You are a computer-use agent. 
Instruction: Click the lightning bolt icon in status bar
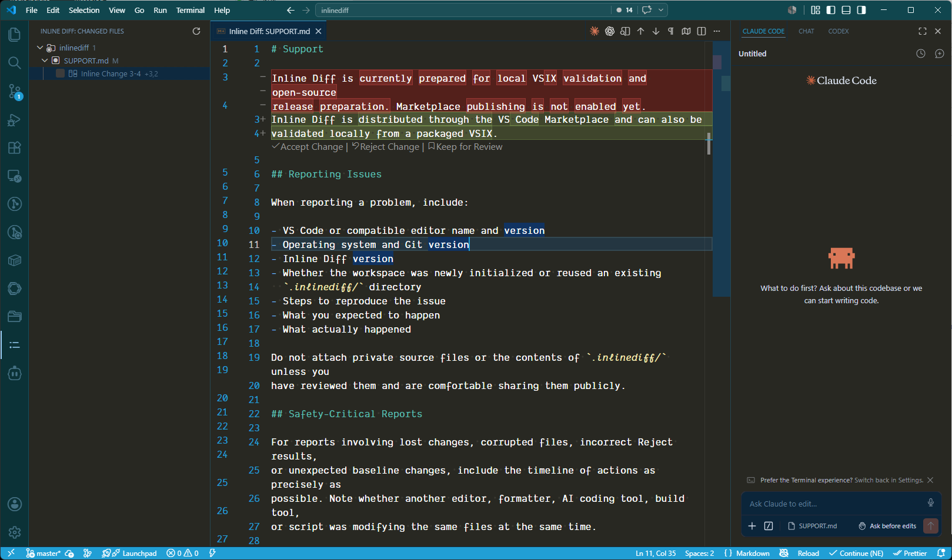coord(212,553)
